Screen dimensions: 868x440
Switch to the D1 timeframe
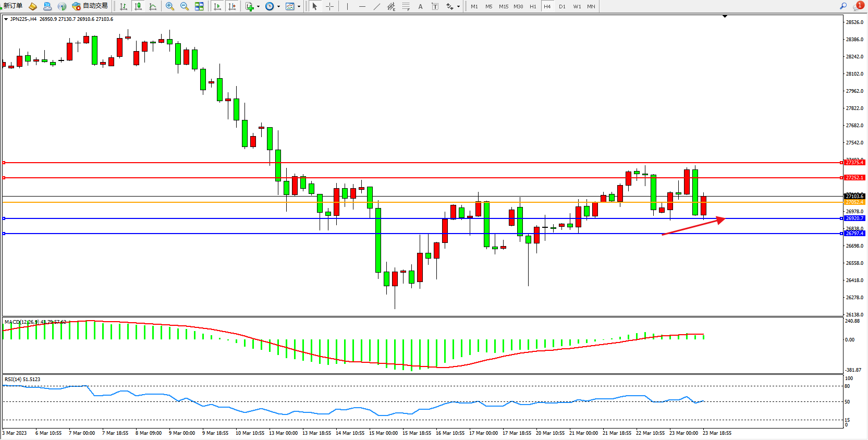(562, 6)
